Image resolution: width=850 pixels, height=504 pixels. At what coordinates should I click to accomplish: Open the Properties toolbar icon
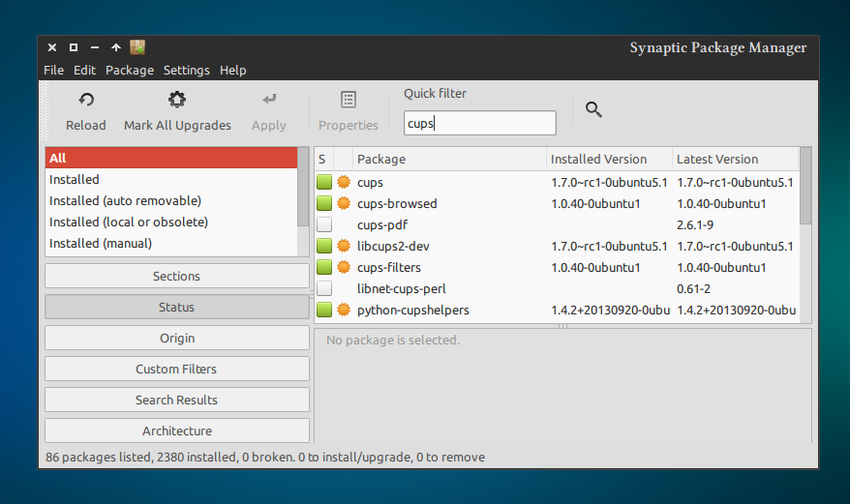[348, 100]
